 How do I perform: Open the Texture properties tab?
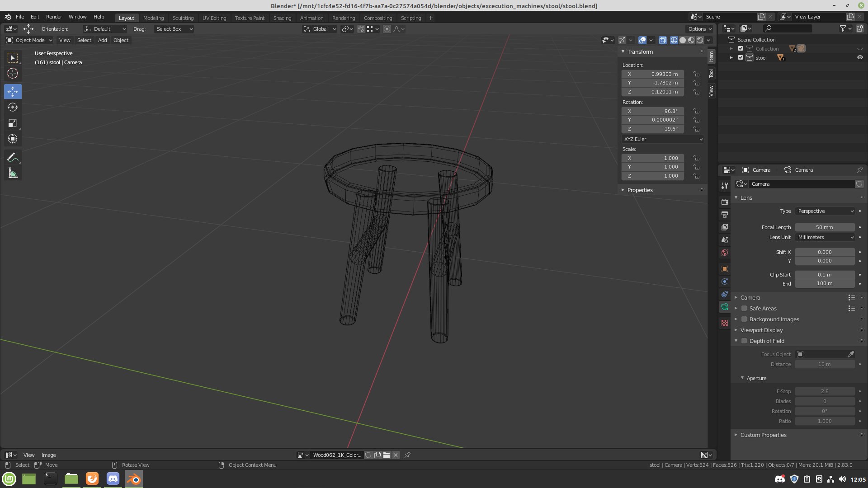(725, 323)
